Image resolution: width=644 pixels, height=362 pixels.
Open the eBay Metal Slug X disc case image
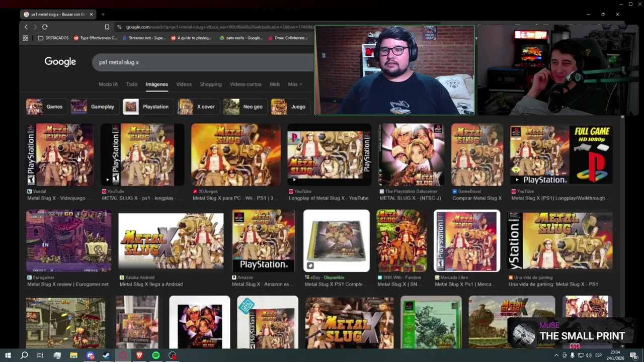point(337,241)
